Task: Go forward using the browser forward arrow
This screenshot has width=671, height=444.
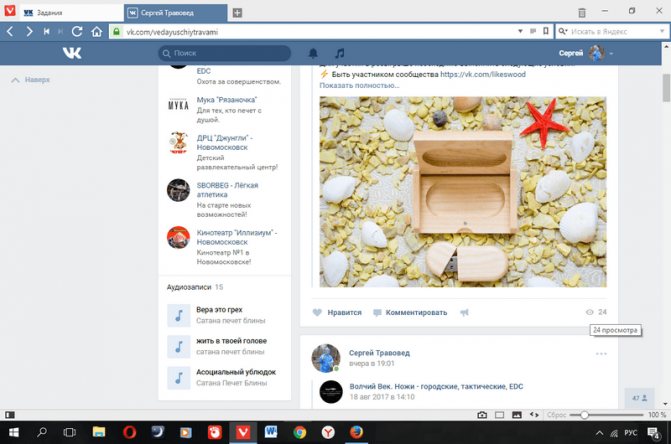Action: (x=29, y=32)
